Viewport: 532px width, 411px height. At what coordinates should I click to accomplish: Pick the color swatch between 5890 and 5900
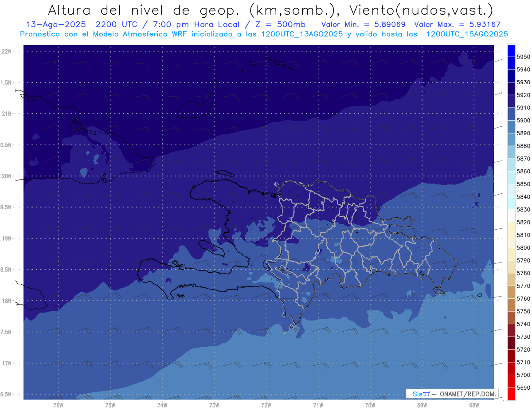511,127
